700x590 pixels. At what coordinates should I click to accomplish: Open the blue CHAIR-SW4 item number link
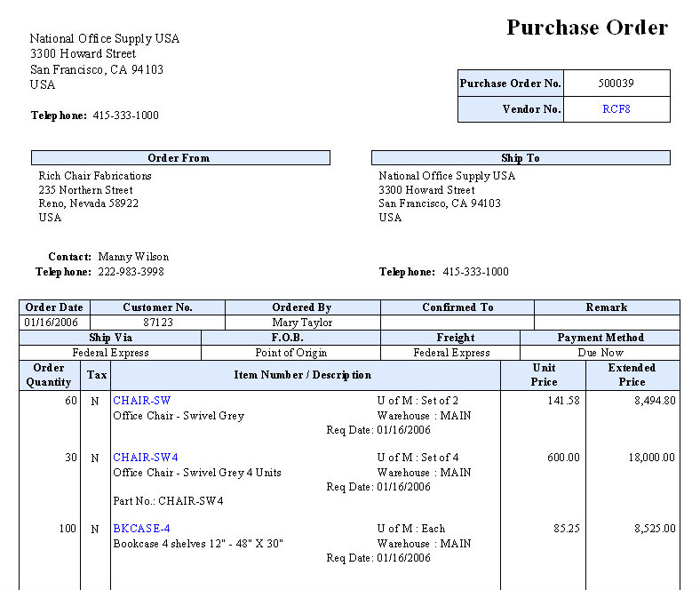click(x=145, y=458)
